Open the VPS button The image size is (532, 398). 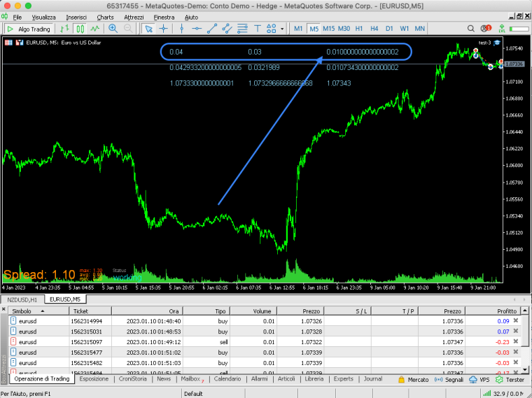coord(479,380)
